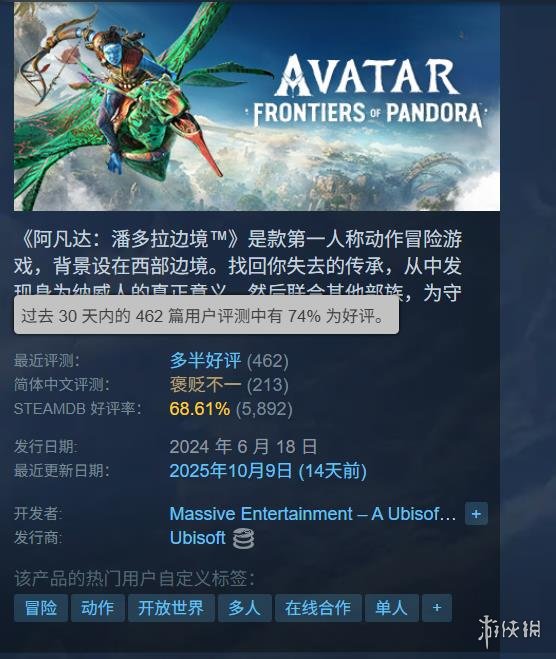Viewport: 556px width, 659px height.
Task: Click the review tooltip about 462 user reviews
Action: pos(206,315)
